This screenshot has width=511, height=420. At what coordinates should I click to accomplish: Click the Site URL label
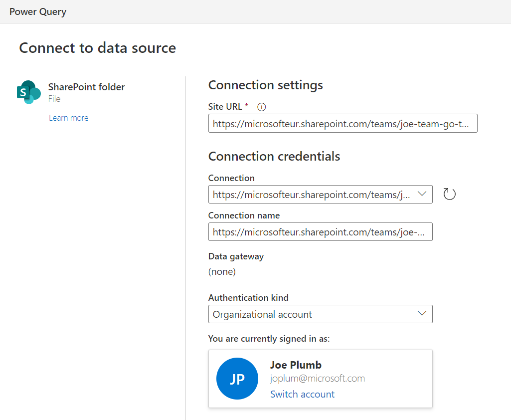225,107
